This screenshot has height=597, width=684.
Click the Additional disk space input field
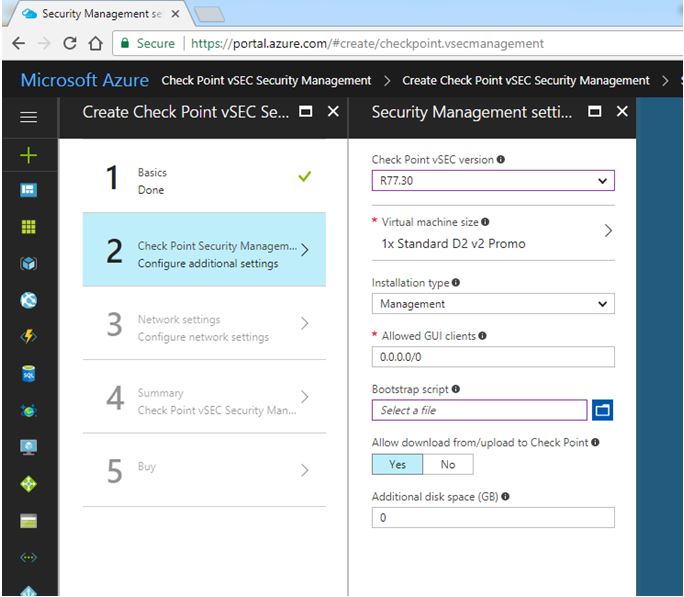point(493,517)
